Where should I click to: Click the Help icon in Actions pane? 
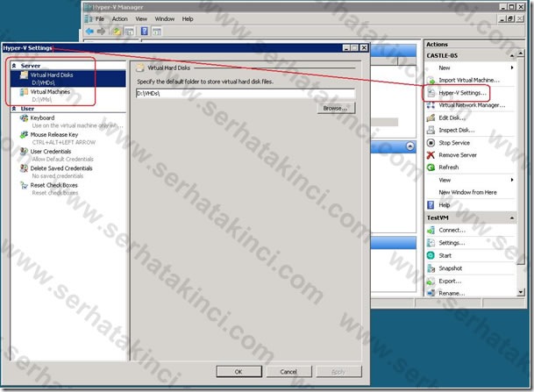pos(431,205)
